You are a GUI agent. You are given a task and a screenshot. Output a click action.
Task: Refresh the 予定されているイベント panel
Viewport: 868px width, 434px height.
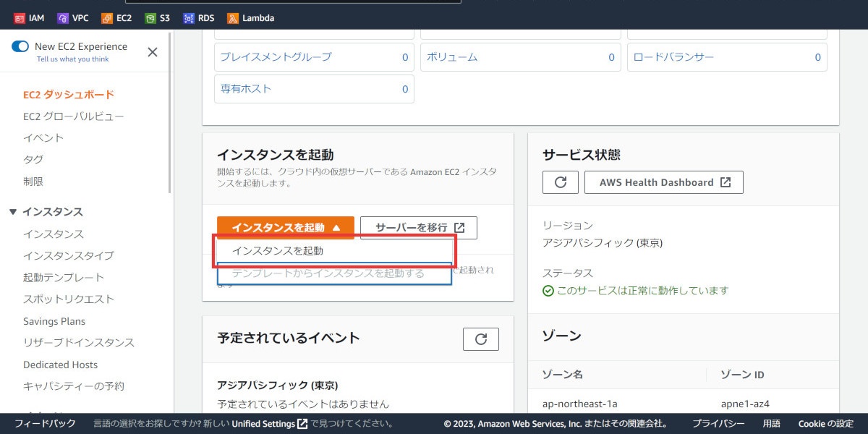[481, 339]
